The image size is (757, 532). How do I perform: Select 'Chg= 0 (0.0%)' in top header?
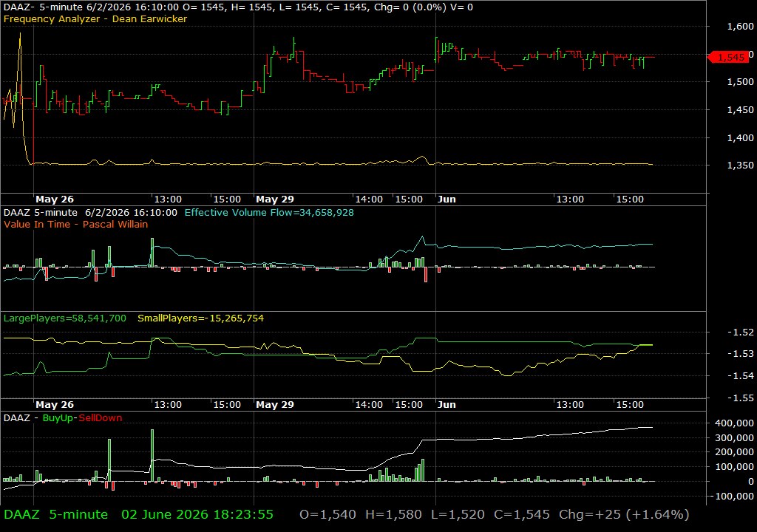coord(410,7)
